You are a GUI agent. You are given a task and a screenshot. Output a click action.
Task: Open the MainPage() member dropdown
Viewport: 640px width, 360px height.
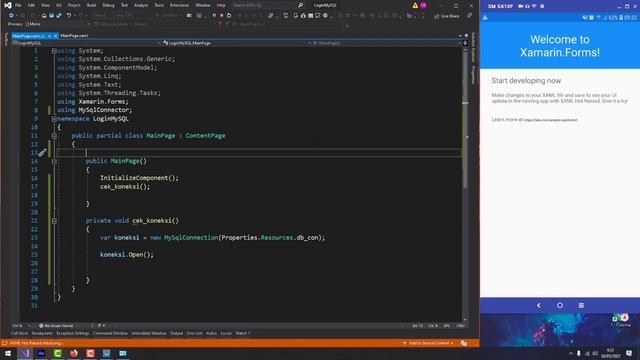pyautogui.click(x=387, y=43)
